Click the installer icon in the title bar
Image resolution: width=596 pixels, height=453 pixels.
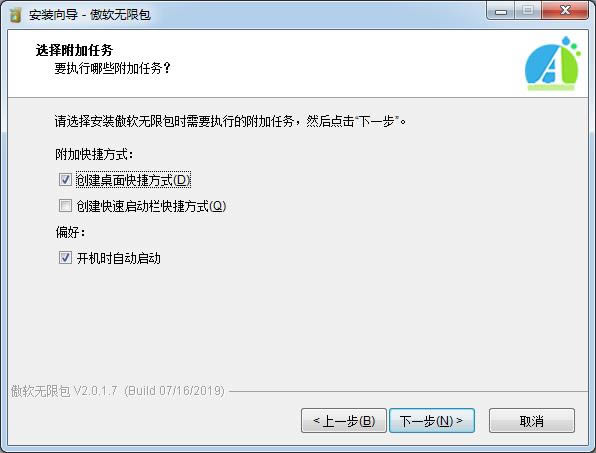point(15,15)
